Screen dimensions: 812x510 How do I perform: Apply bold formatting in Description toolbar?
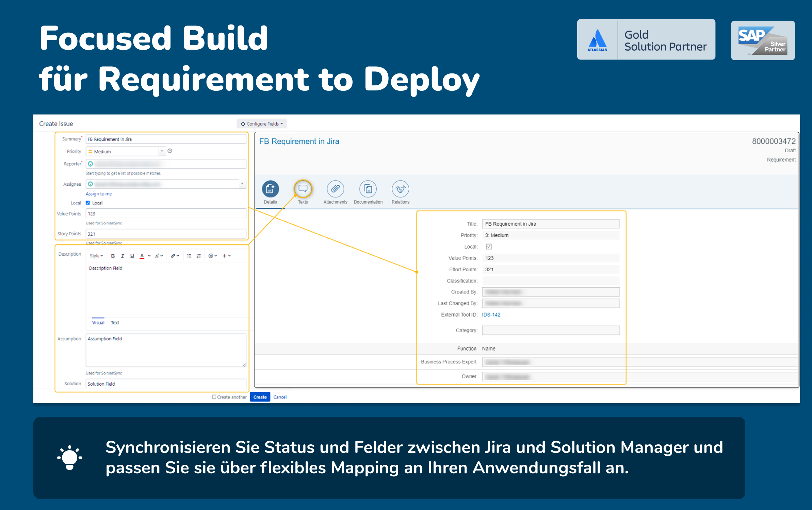pyautogui.click(x=113, y=256)
